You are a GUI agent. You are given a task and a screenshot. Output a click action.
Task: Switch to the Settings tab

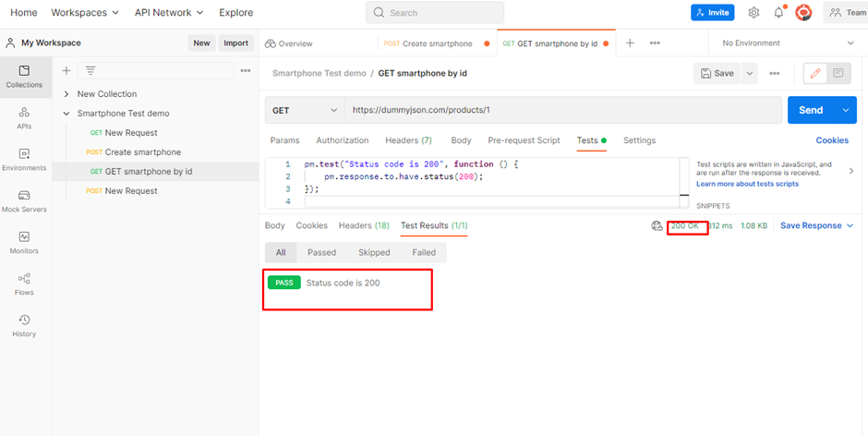click(x=639, y=140)
